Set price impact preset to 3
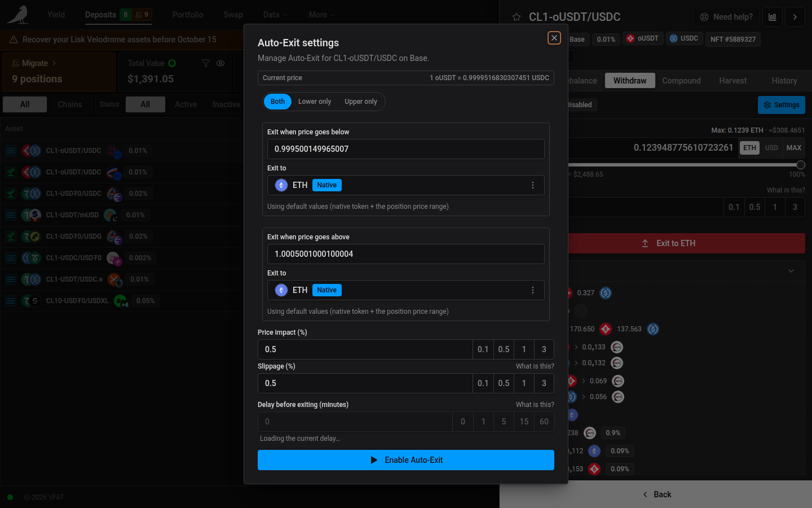The height and width of the screenshot is (508, 812). click(x=544, y=349)
